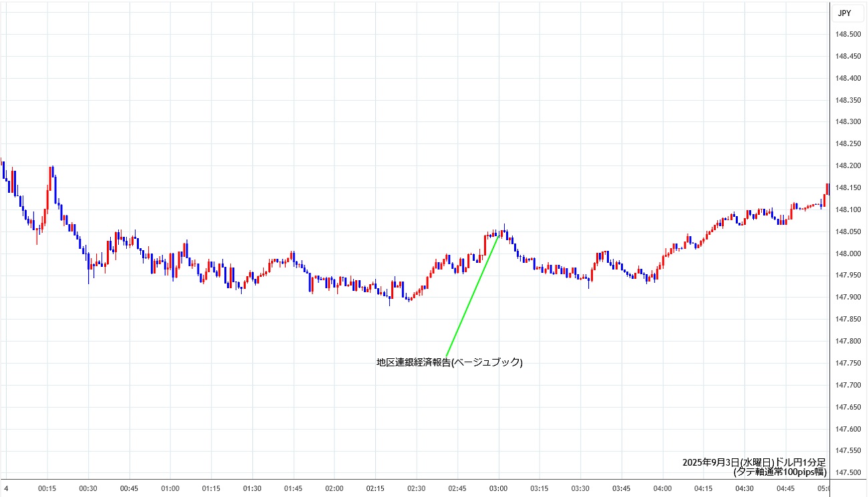Click the 01:15 time axis label
Screen dimensions: 868x497
point(211,489)
